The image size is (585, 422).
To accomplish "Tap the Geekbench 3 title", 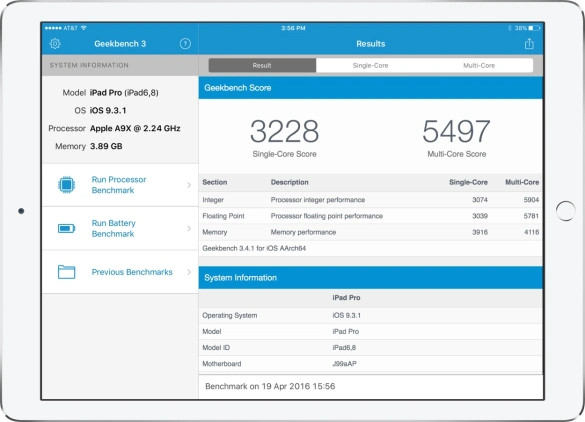I will click(120, 44).
